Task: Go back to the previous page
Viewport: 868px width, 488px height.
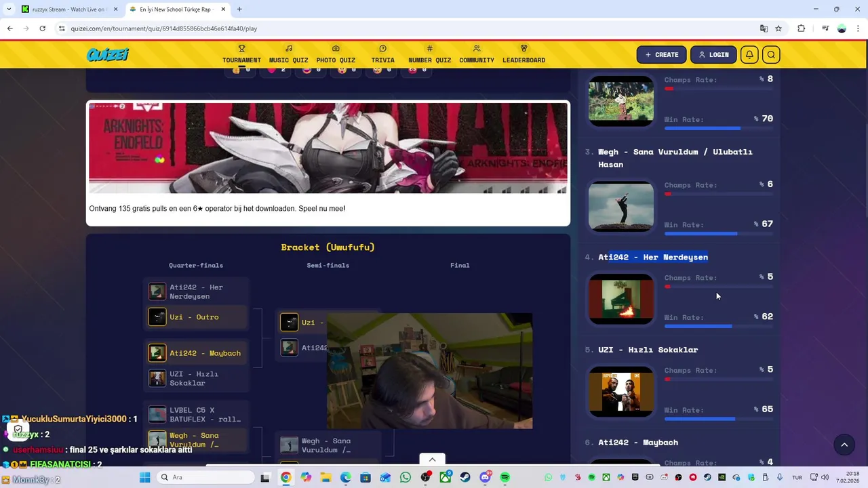Action: (9, 28)
